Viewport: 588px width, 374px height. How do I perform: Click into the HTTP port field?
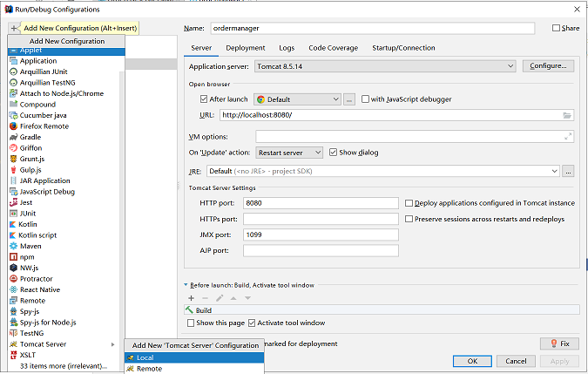pos(321,203)
